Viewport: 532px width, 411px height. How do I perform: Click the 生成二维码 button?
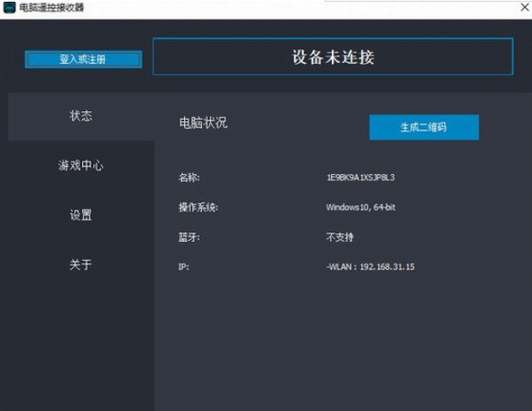tap(424, 127)
